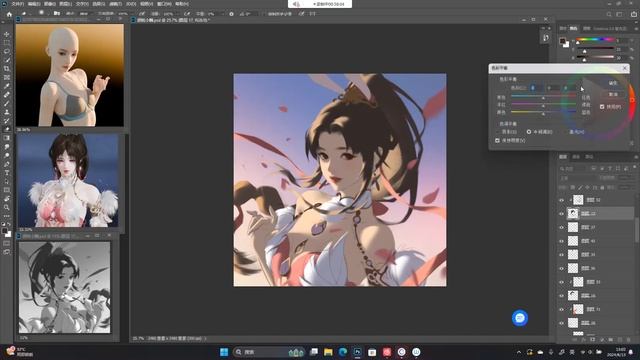This screenshot has height=360, width=640.
Task: Select the Zoom tool in toolbox
Action: click(7, 207)
